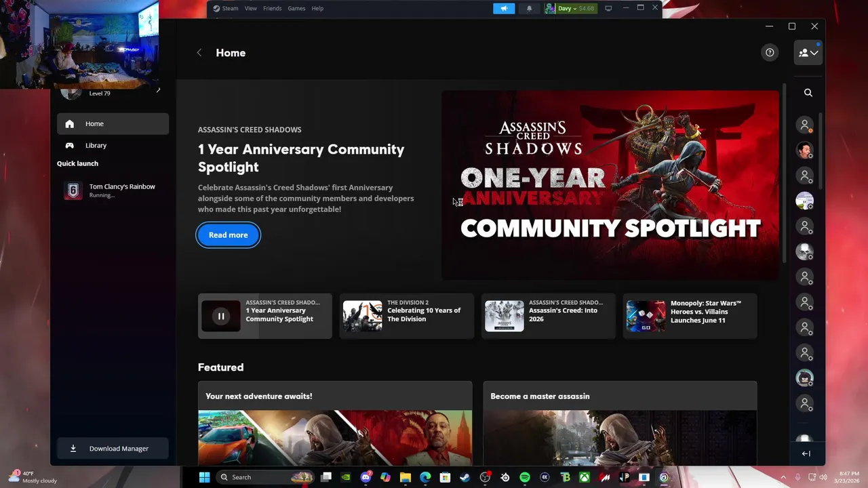Open View menu in Steam window
This screenshot has height=488, width=868.
pyautogui.click(x=251, y=8)
